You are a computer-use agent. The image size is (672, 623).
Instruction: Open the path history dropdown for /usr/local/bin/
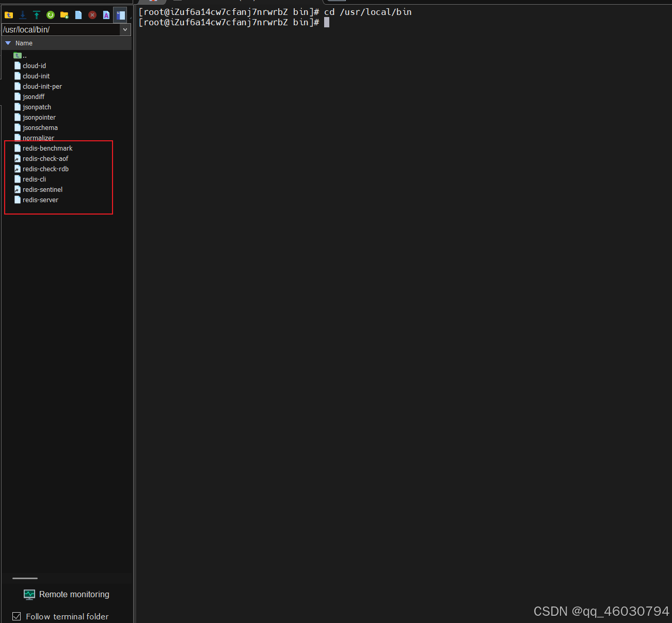[125, 30]
